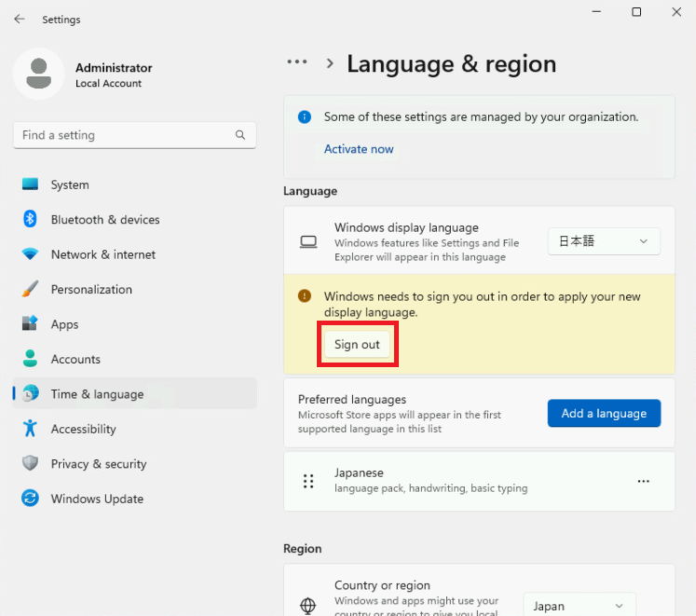Open Windows display language dropdown

604,241
